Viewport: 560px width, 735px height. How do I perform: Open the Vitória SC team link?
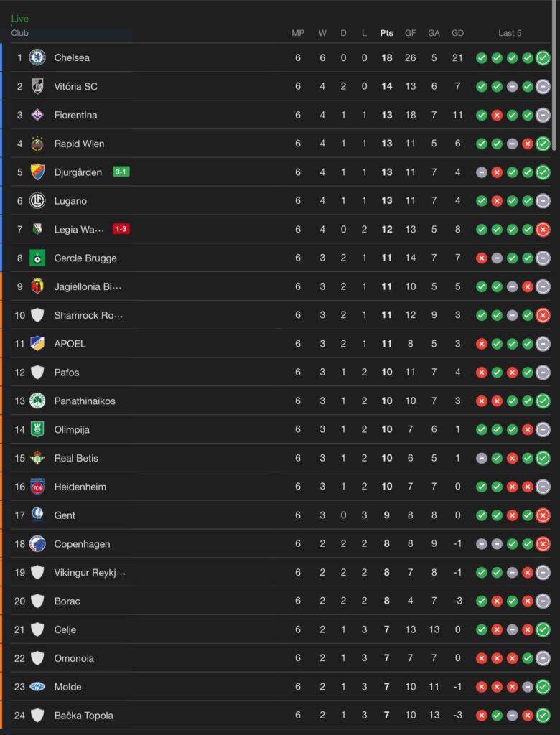76,86
